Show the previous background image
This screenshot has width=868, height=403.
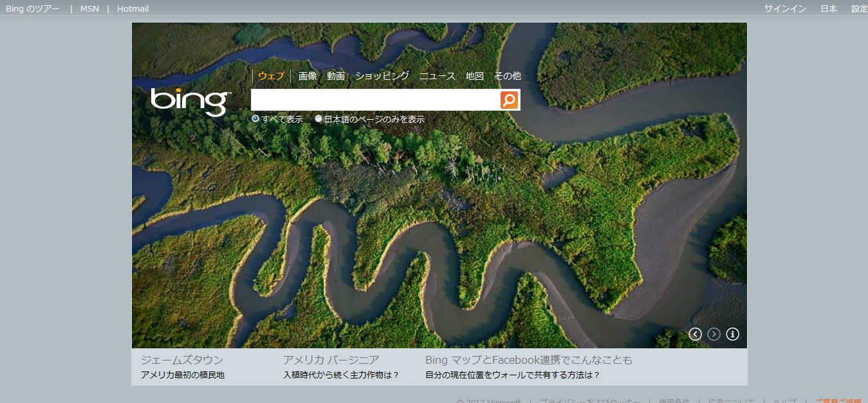pyautogui.click(x=695, y=333)
